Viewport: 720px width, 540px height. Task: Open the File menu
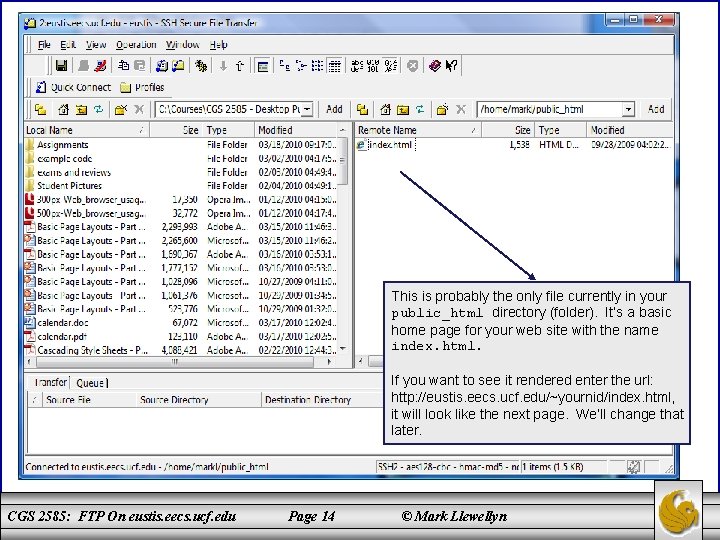pos(44,45)
